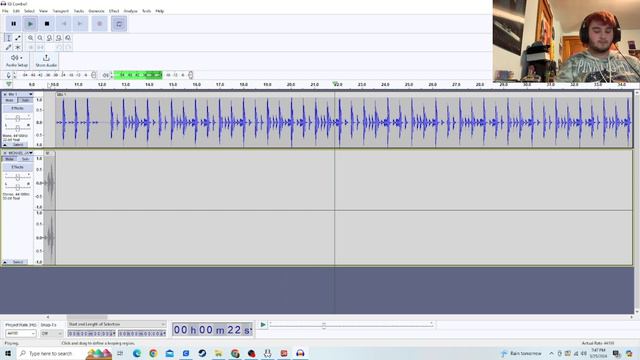Screen dimensions: 640x360
Task: Adjust pan slider of the stereo track
Action: click(18, 187)
